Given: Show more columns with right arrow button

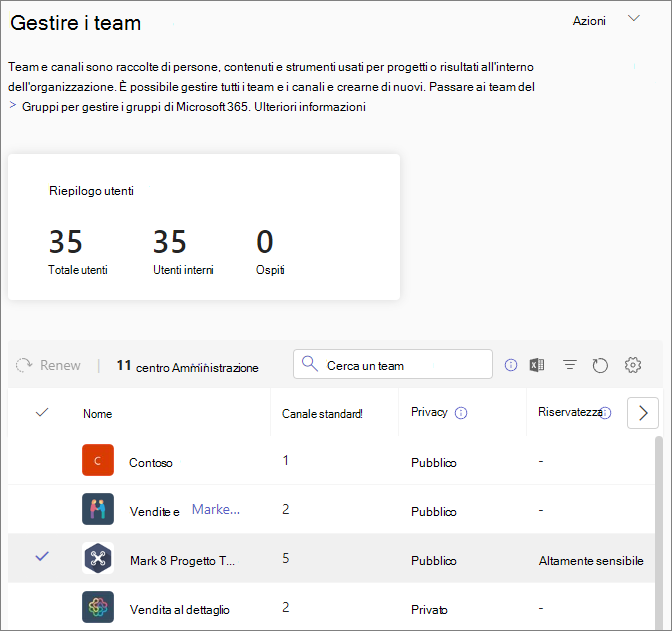Looking at the screenshot, I should tap(643, 413).
